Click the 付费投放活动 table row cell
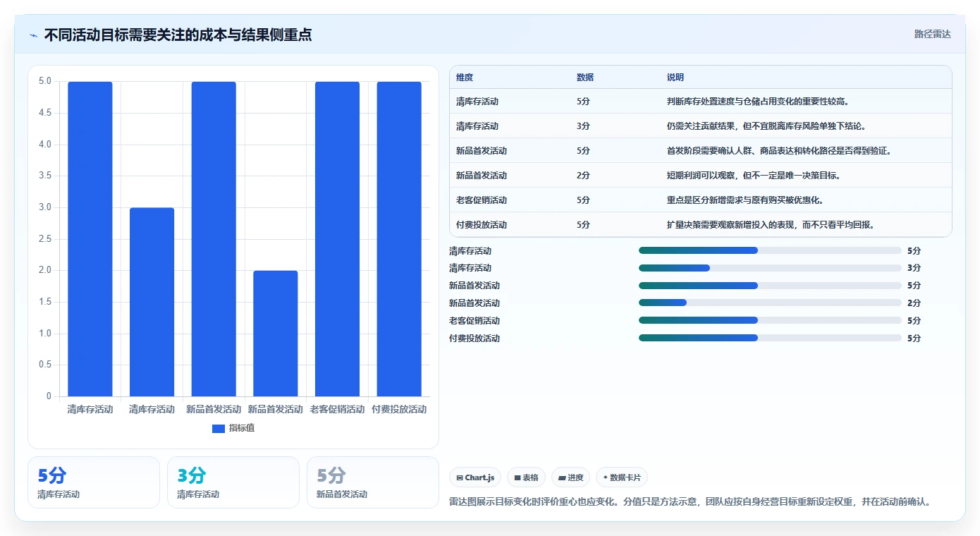980x536 pixels. [x=482, y=224]
